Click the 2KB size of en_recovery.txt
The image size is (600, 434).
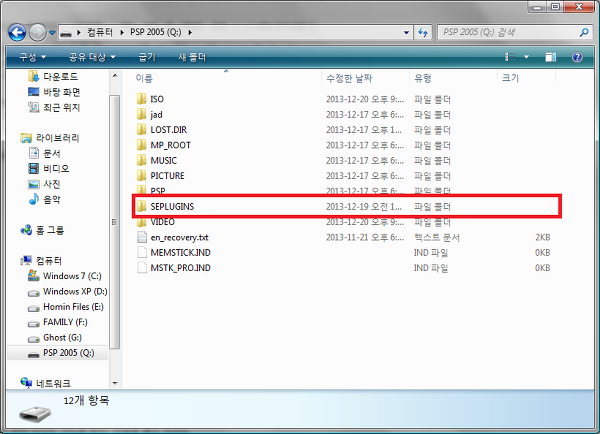(542, 237)
